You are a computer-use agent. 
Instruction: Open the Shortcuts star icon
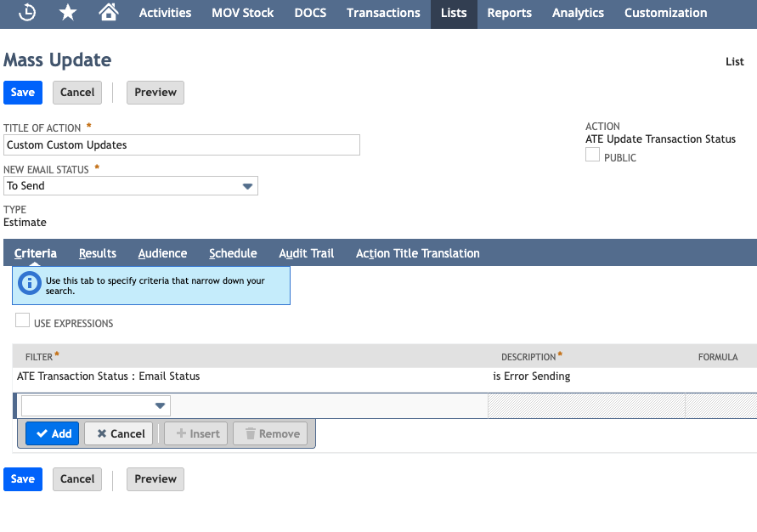coord(68,13)
